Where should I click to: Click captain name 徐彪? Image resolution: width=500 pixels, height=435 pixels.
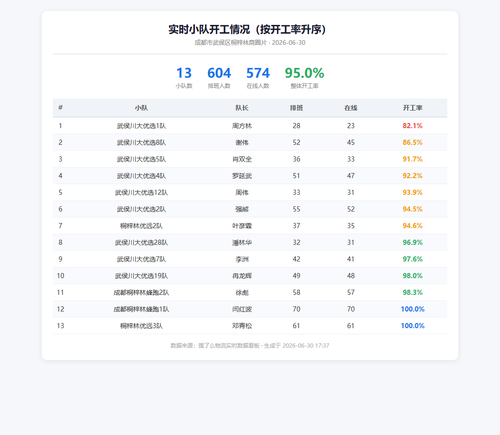[242, 293]
